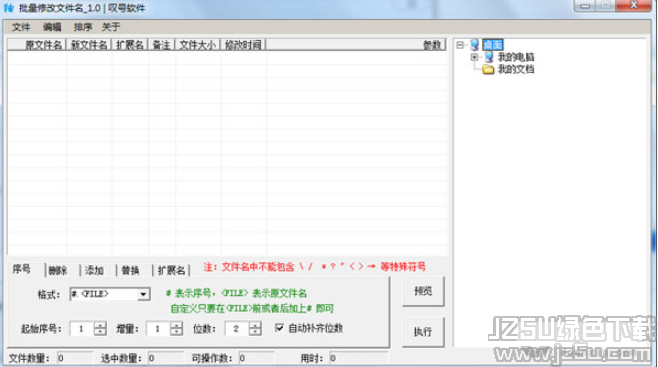
Task: Increase the 位数 value
Action: [x=255, y=325]
